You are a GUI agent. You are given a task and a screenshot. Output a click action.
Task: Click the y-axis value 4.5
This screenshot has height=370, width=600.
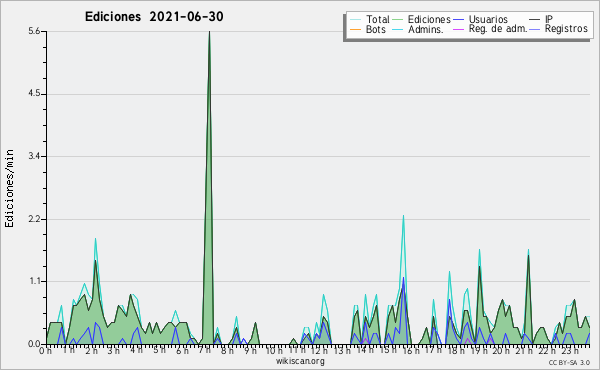coord(34,94)
